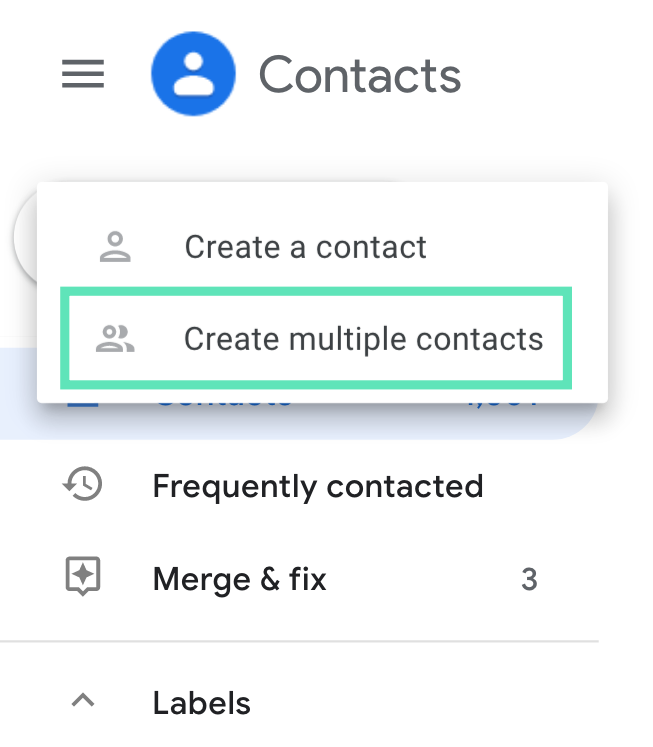The width and height of the screenshot is (653, 747).
Task: Click the Labels section heading
Action: pos(201,702)
